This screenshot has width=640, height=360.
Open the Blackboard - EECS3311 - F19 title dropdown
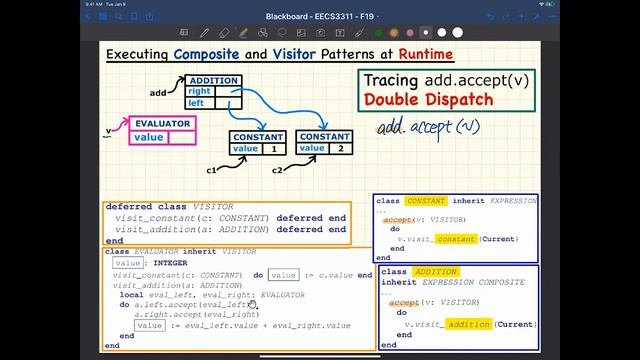click(322, 17)
